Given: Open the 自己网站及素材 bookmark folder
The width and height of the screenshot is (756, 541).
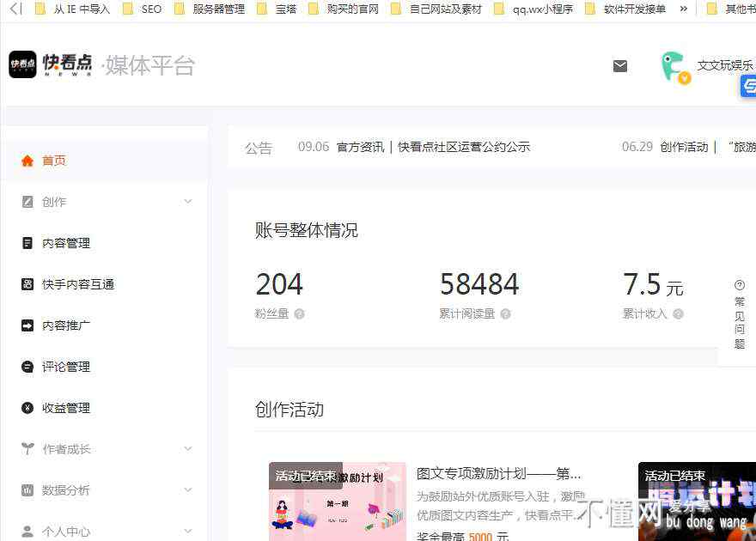Looking at the screenshot, I should pos(436,9).
